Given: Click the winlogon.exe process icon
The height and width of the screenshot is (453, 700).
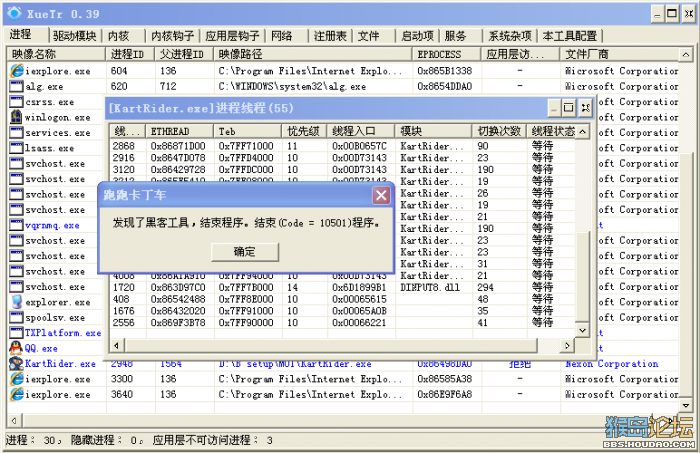Looking at the screenshot, I should click(17, 117).
